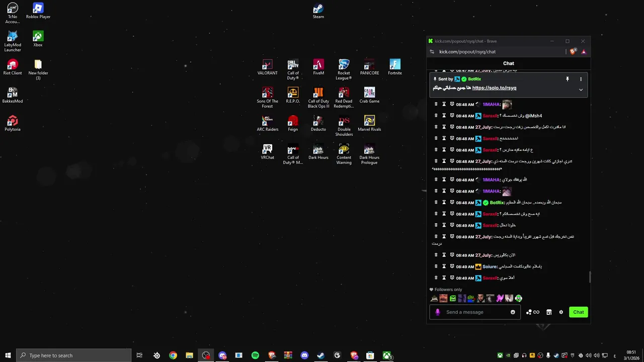644x362 pixels.
Task: Select the Red Dead Redemption icon
Action: tap(344, 98)
